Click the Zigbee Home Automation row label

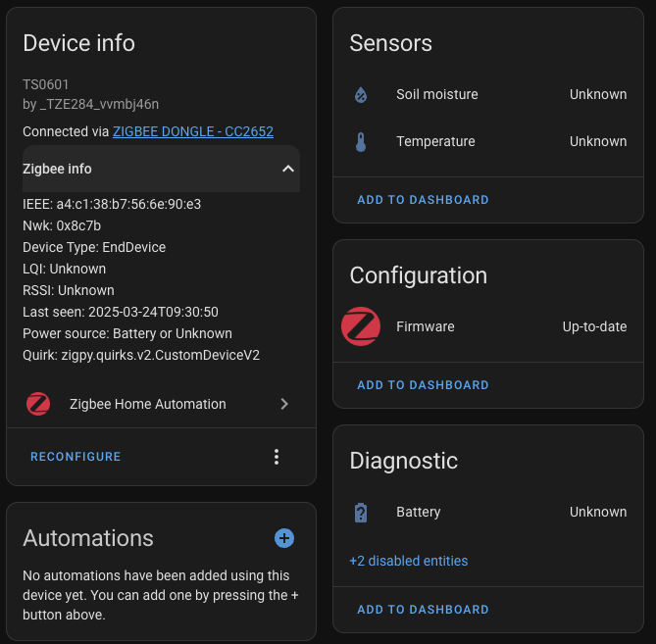tap(148, 404)
